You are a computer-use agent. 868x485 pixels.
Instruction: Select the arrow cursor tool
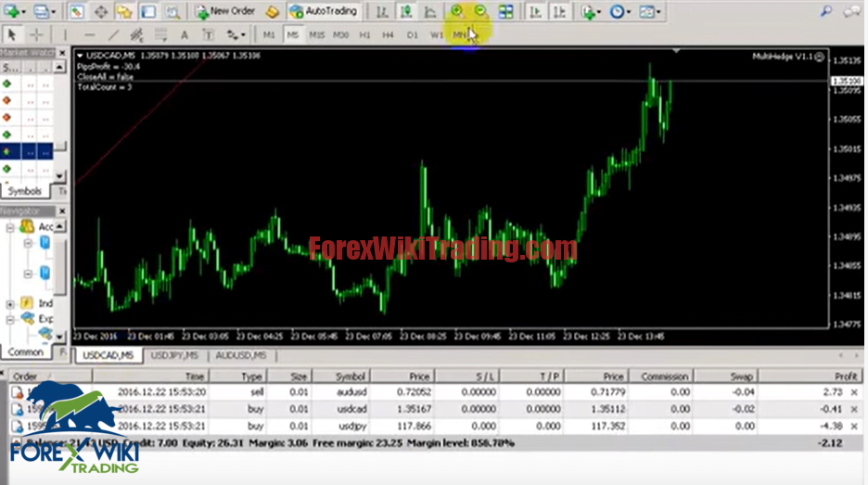point(11,35)
